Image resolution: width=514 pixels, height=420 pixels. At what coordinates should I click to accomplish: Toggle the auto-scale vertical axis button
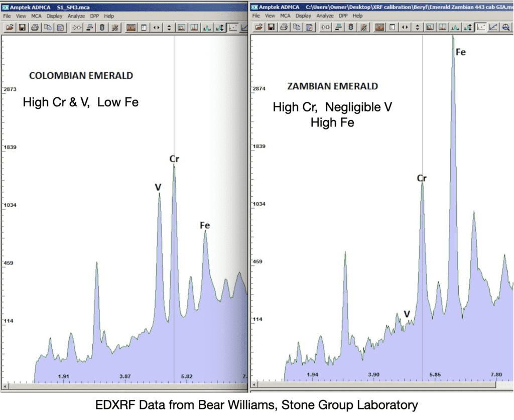click(219, 28)
